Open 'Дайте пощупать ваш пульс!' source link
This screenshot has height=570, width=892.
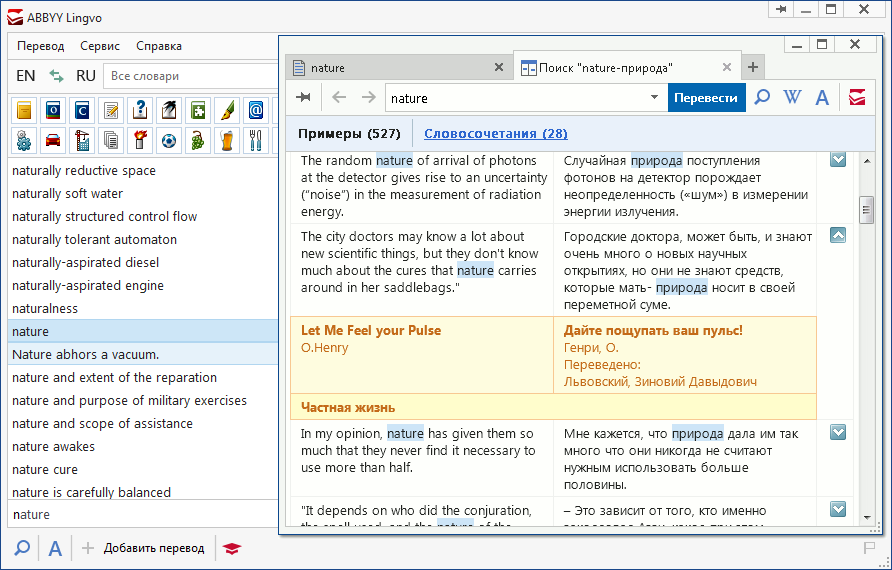(x=653, y=331)
